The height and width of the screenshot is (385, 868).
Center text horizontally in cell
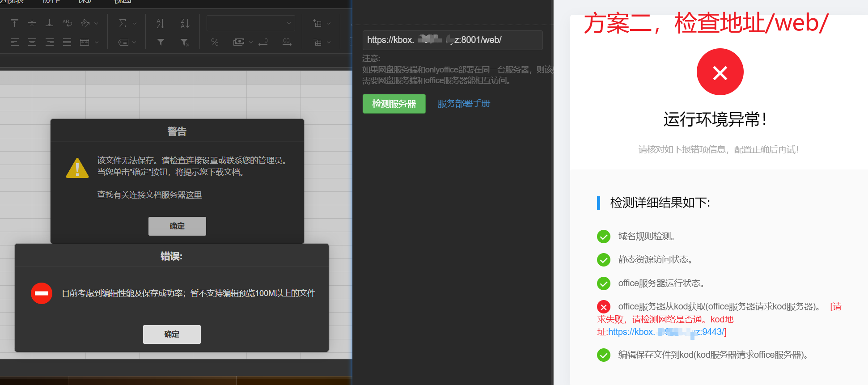(32, 42)
